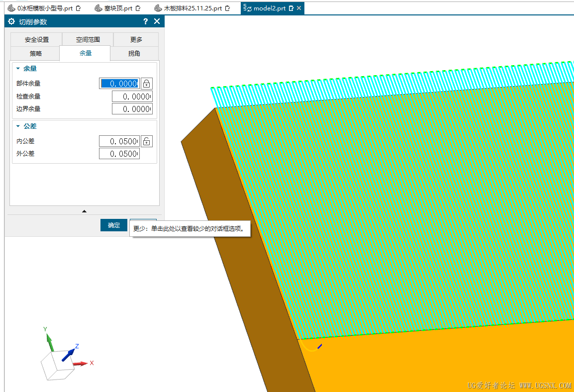Click the 边界余量 value field
The height and width of the screenshot is (392, 574).
(x=132, y=109)
